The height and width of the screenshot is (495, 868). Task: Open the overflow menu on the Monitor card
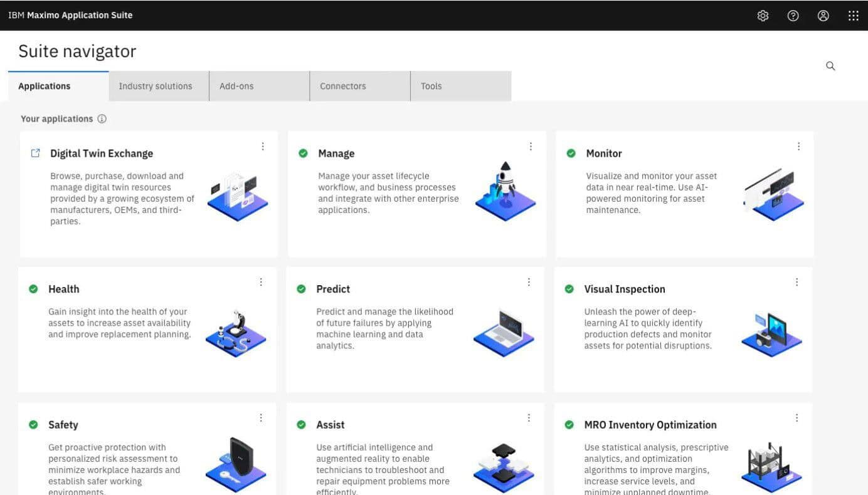[x=798, y=146]
